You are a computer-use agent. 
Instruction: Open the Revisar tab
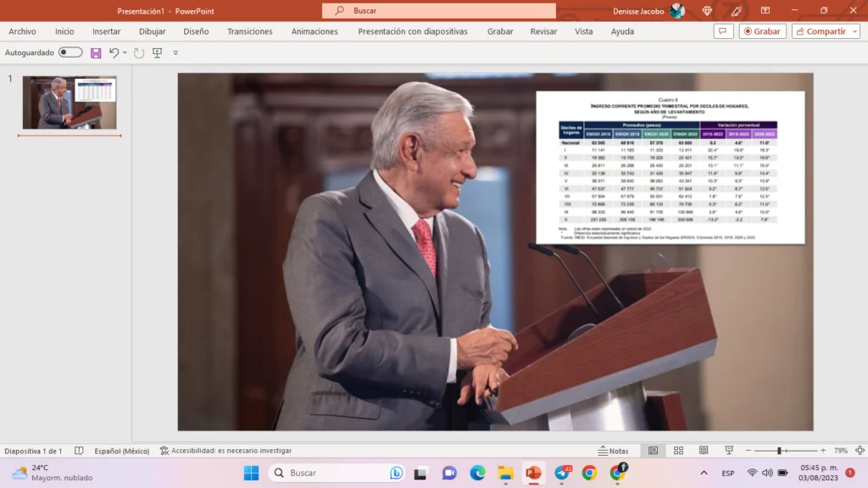point(543,31)
